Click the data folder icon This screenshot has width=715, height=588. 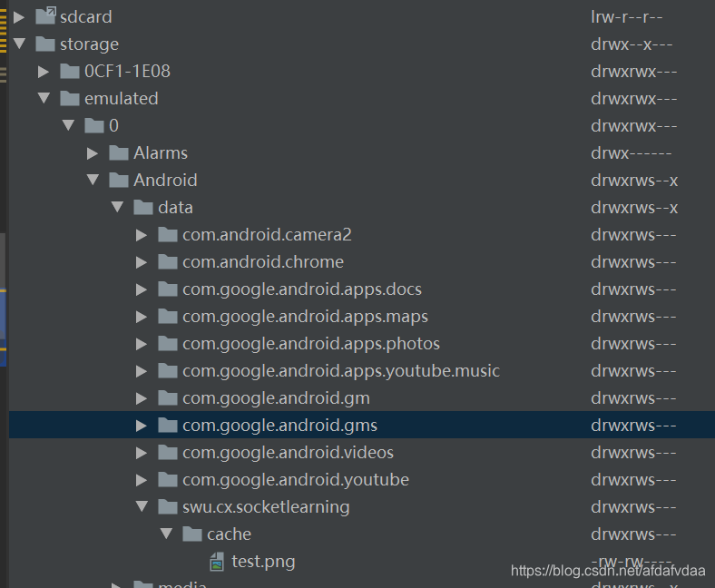[143, 207]
